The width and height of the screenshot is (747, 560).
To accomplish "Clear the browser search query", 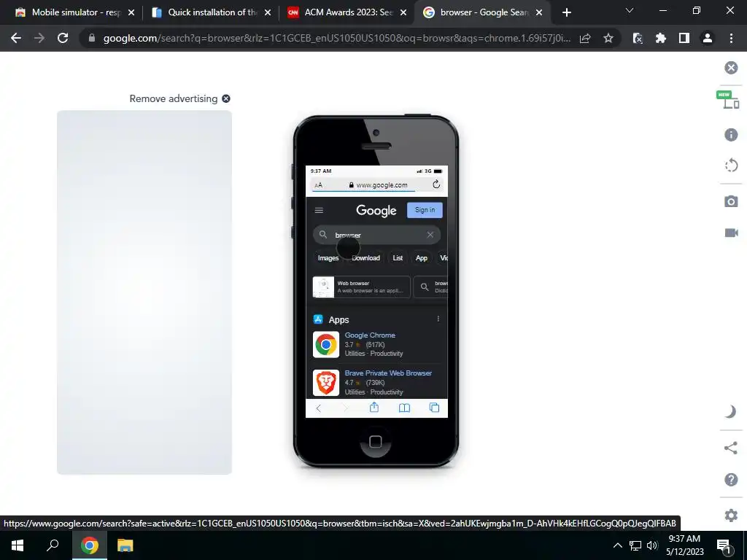I will click(430, 235).
